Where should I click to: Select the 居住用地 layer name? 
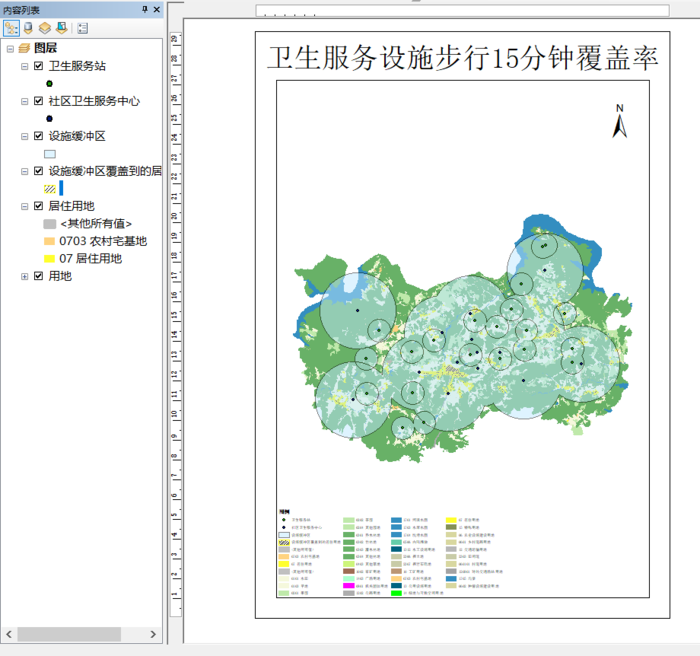tap(71, 206)
